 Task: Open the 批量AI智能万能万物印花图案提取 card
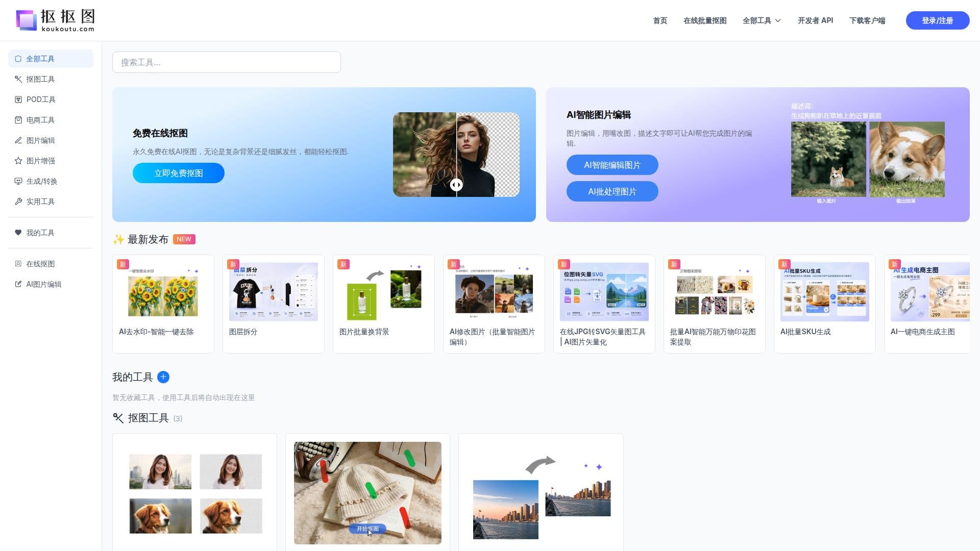(x=715, y=304)
